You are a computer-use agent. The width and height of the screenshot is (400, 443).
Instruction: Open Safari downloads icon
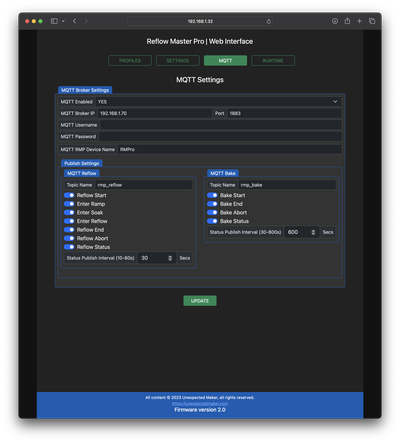[x=335, y=21]
